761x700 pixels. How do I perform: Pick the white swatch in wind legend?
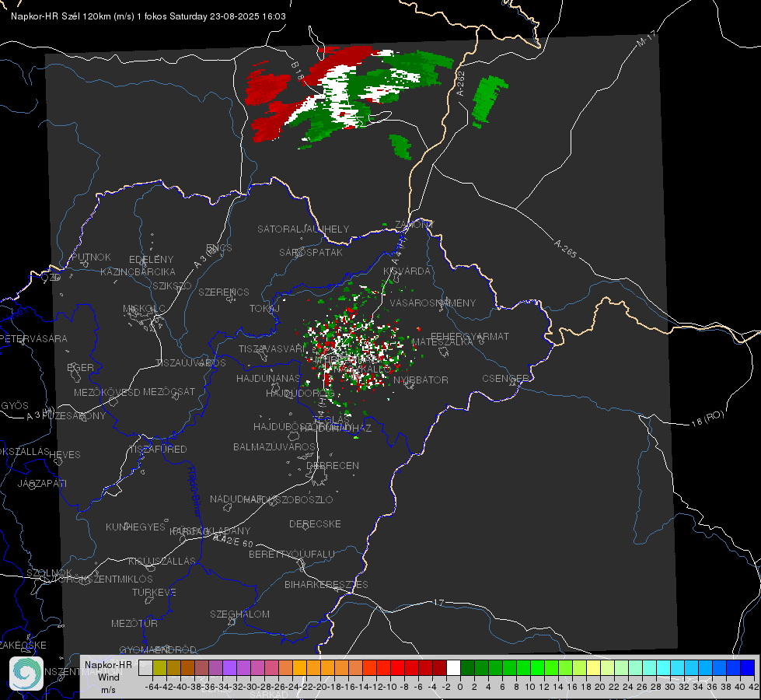(x=453, y=668)
